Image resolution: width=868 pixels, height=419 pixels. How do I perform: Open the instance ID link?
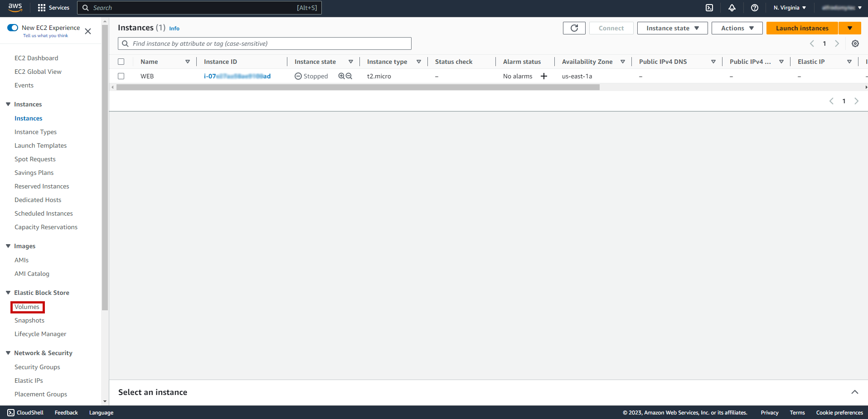coord(237,76)
